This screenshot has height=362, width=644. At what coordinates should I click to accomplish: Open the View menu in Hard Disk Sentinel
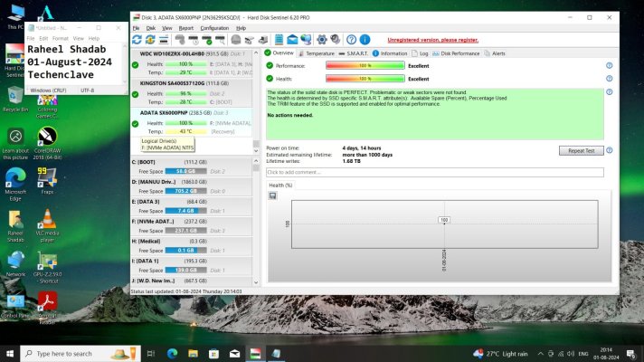coord(166,28)
